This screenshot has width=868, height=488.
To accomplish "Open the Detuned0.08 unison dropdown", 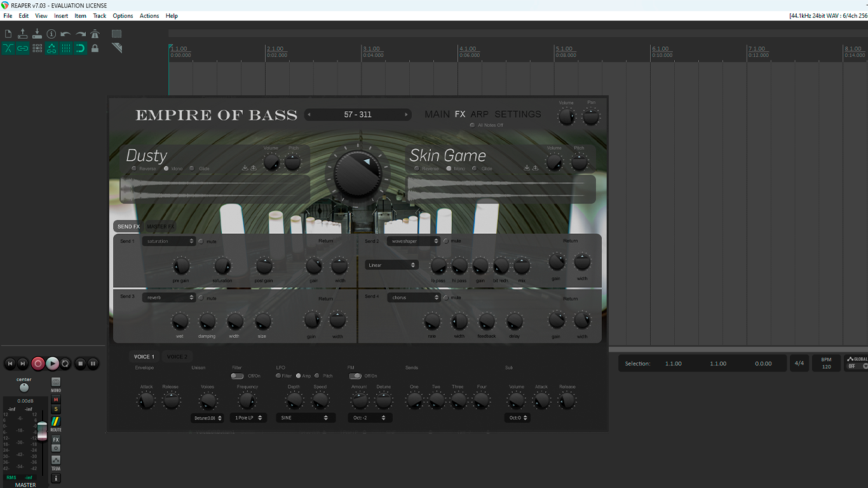I will pos(208,418).
